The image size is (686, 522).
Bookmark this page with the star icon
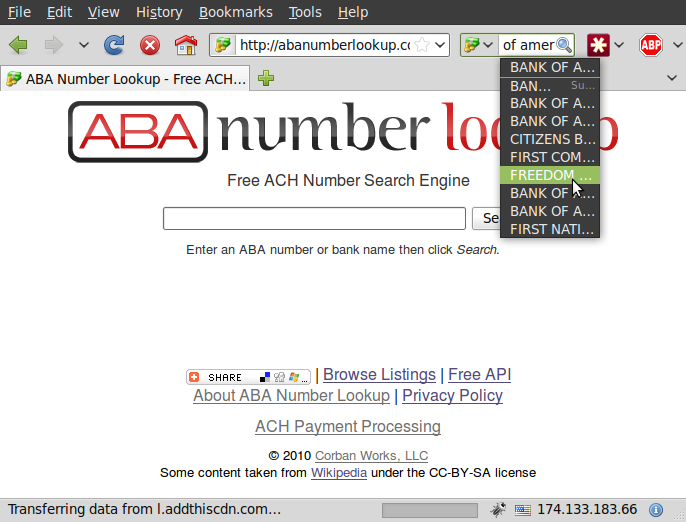coord(422,45)
